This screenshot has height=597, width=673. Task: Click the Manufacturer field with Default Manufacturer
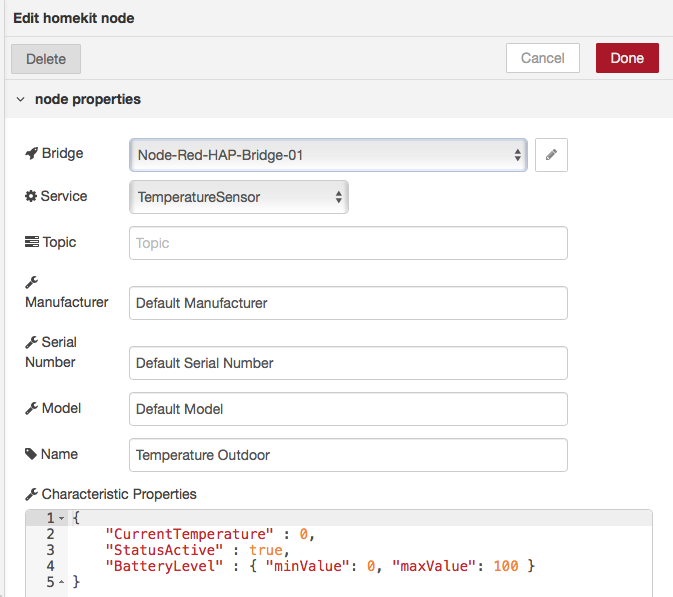click(x=348, y=303)
